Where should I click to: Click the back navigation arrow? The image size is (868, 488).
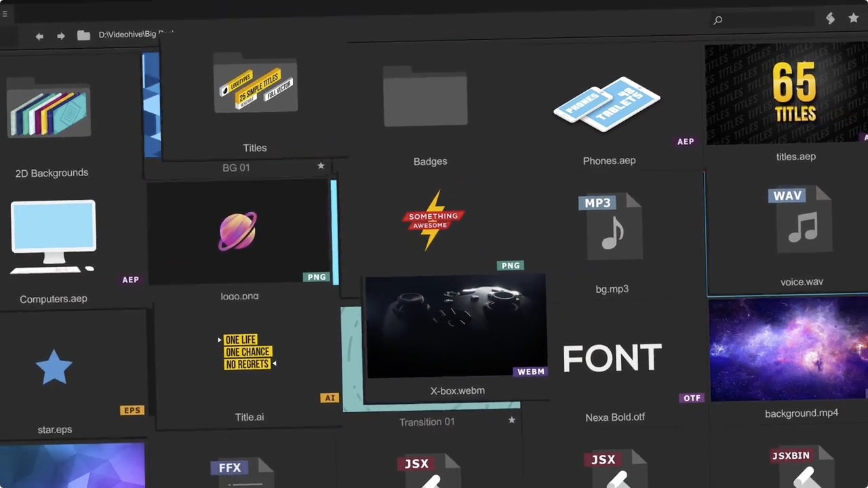[39, 36]
